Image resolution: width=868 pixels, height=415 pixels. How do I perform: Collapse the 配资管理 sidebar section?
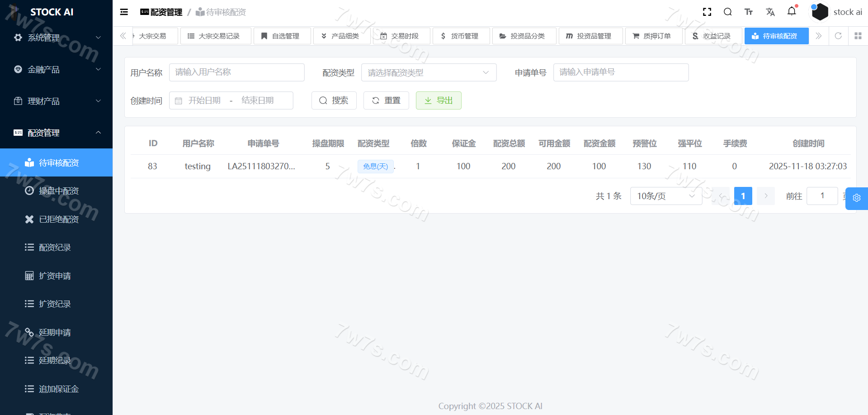coord(56,133)
